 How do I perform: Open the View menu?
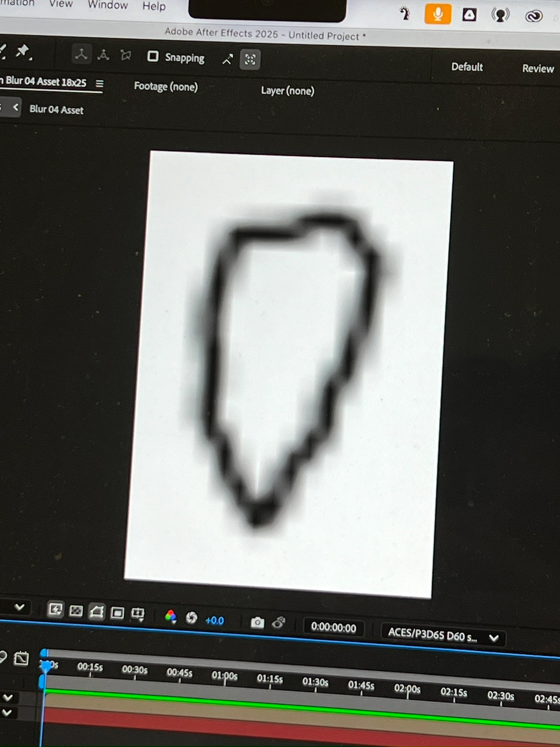coord(61,4)
